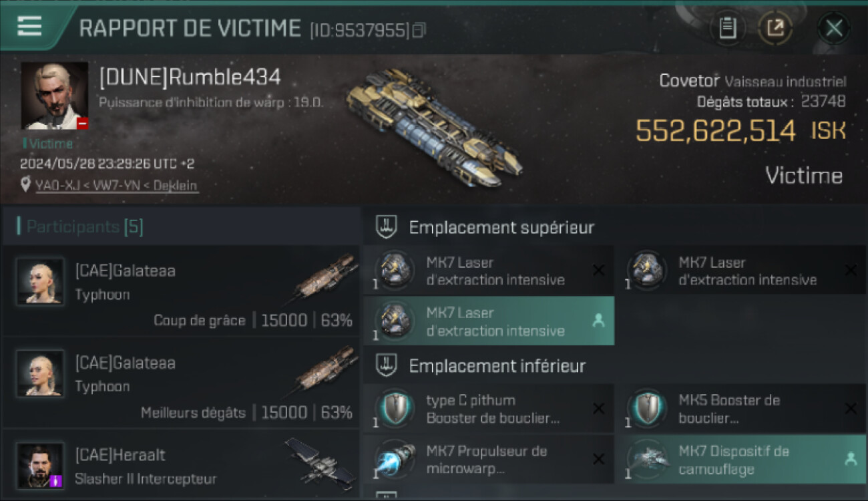Click the clipboard report icon
This screenshot has width=868, height=501.
(x=727, y=28)
